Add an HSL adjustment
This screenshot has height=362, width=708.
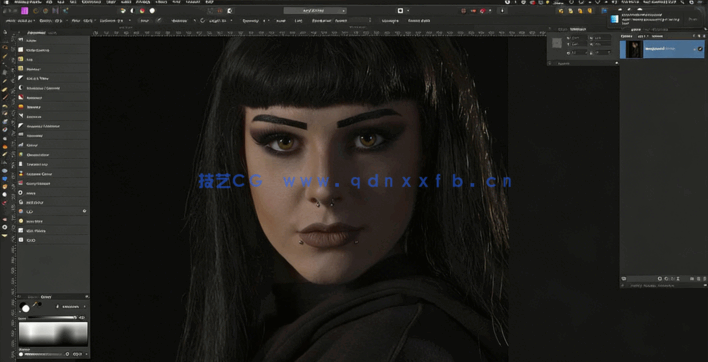53,60
